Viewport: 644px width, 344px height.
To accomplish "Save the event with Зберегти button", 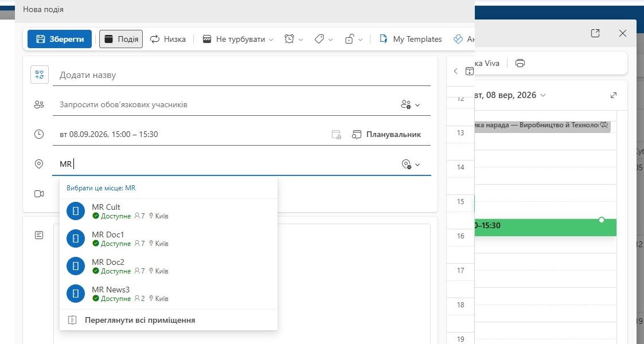I will click(x=60, y=39).
